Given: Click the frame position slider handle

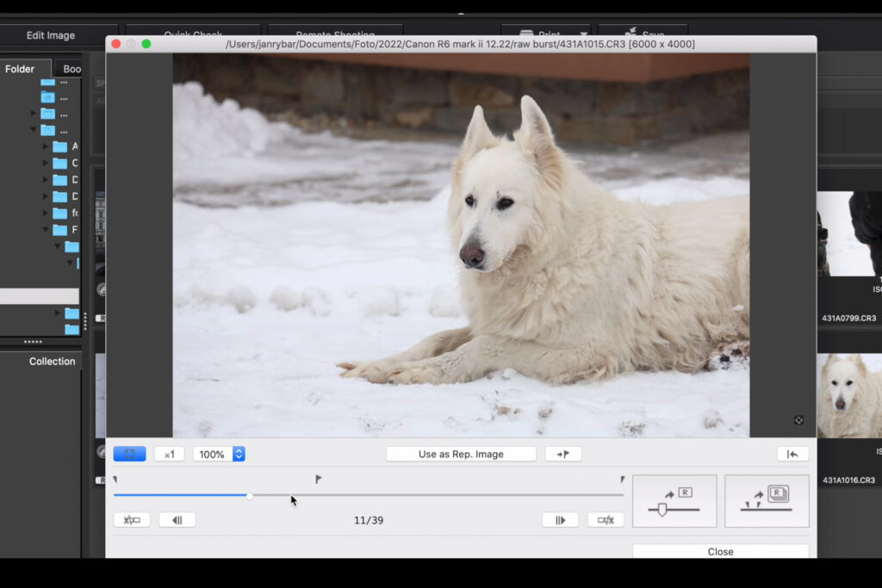Looking at the screenshot, I should point(249,496).
